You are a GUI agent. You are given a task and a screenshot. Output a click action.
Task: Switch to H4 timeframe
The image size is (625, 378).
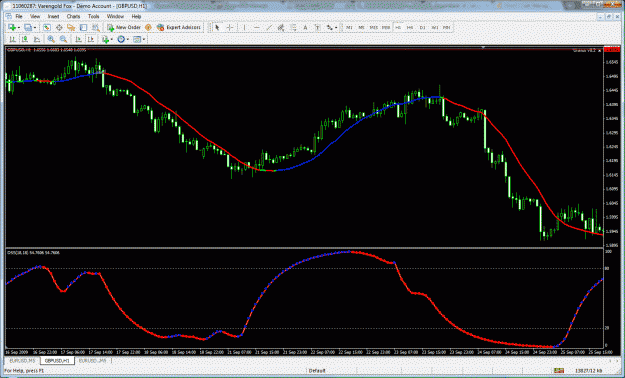410,28
